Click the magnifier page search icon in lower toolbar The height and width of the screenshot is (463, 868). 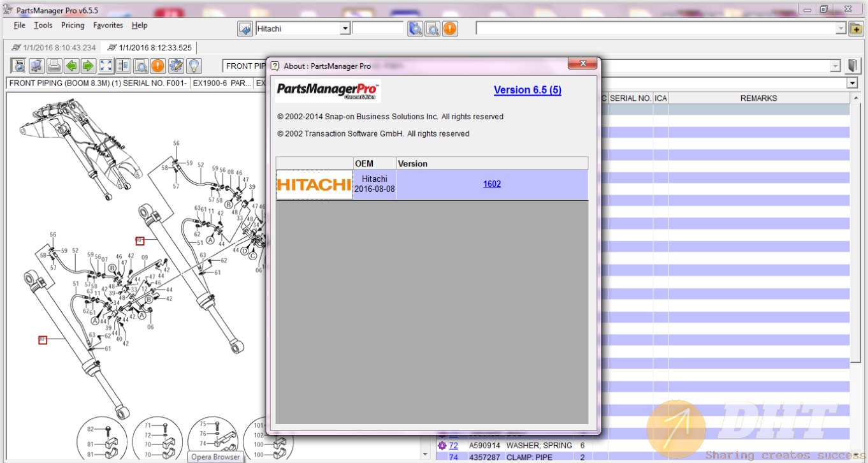tap(141, 66)
